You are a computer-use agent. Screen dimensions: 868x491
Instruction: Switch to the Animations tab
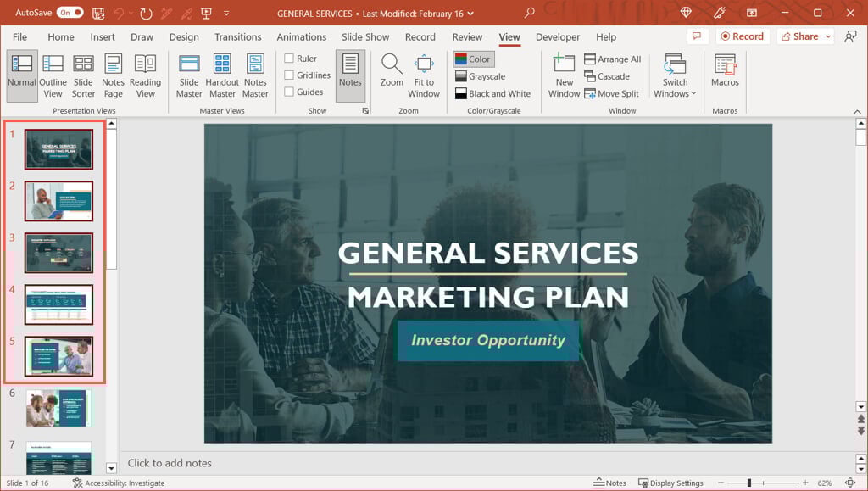301,37
